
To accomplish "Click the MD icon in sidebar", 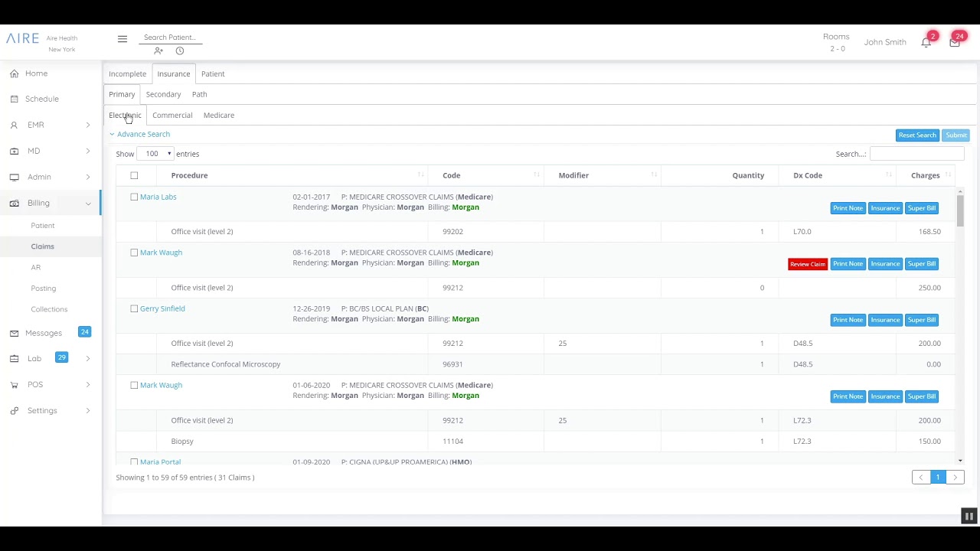I will [x=15, y=151].
